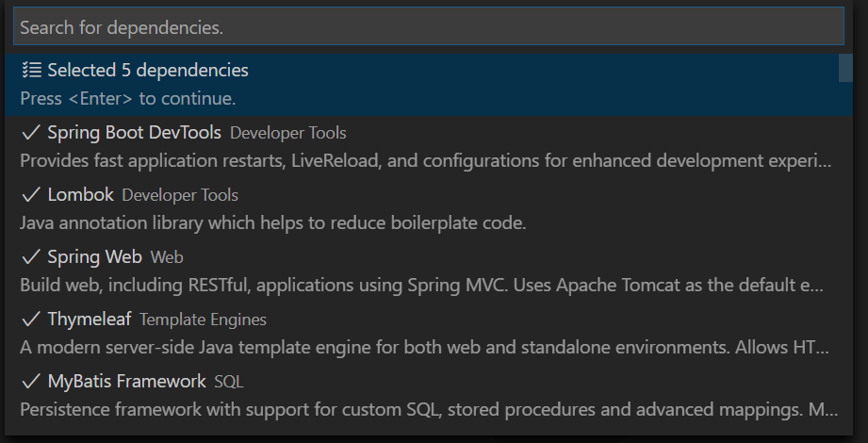
Task: Click the Persistence framework description text
Action: [424, 410]
